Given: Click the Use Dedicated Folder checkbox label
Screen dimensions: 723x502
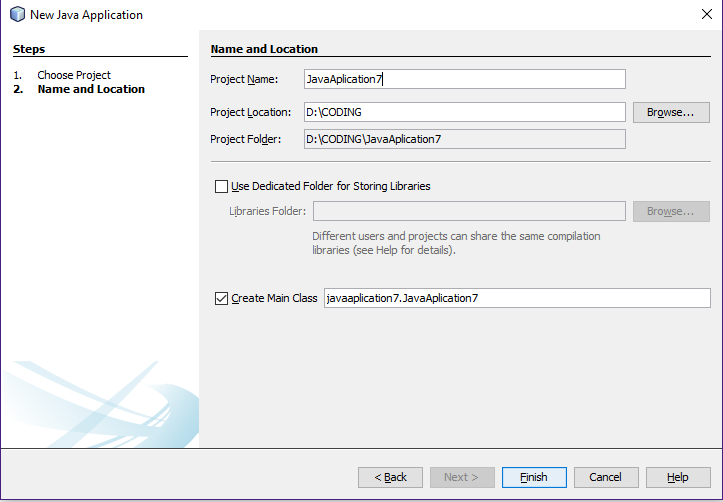Looking at the screenshot, I should click(331, 186).
